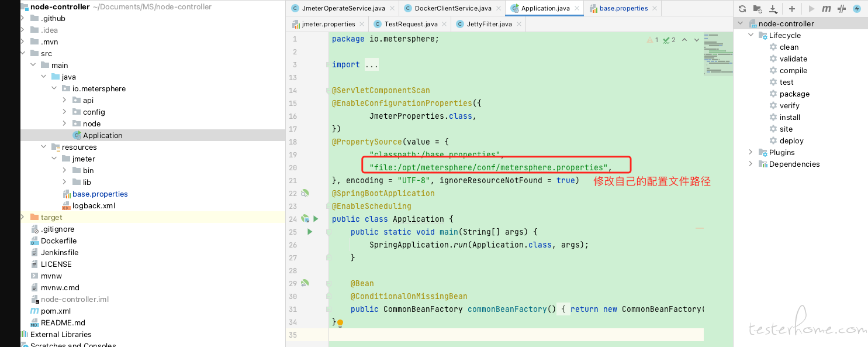Click the run gutter icon on line 25

click(310, 232)
